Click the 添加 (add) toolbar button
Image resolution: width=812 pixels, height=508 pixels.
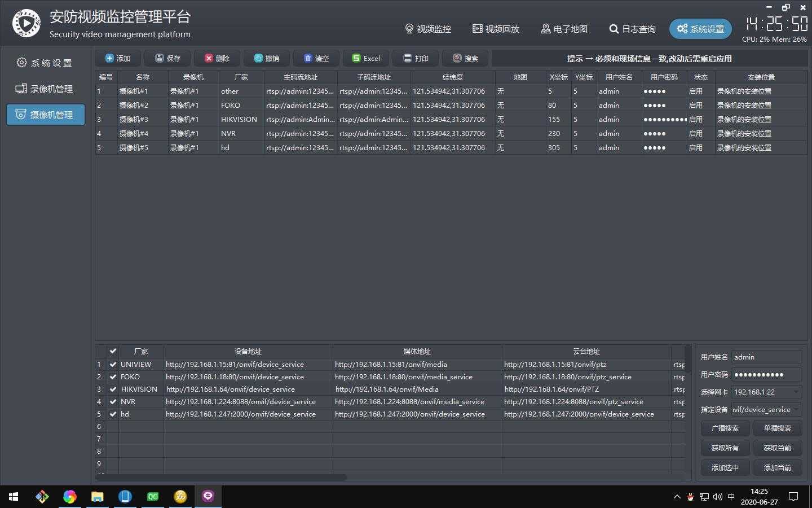click(x=118, y=58)
